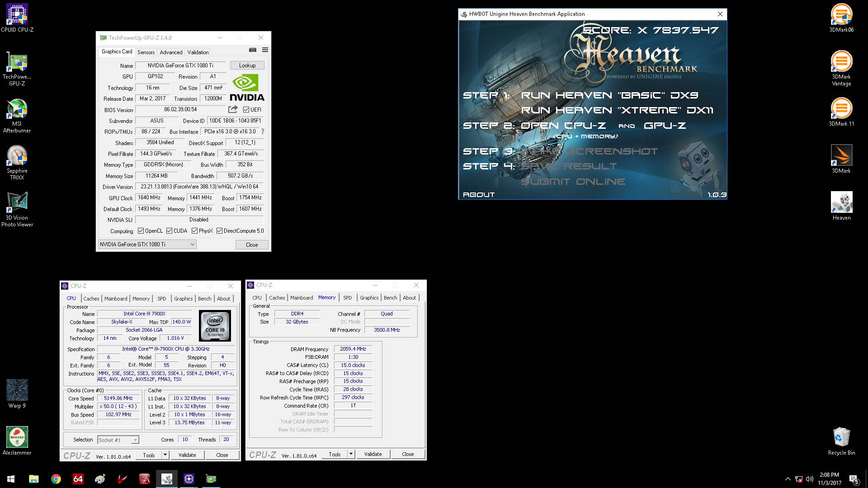Launch Sapphire TRIXX desktop icon
The height and width of the screenshot is (488, 868).
17,163
